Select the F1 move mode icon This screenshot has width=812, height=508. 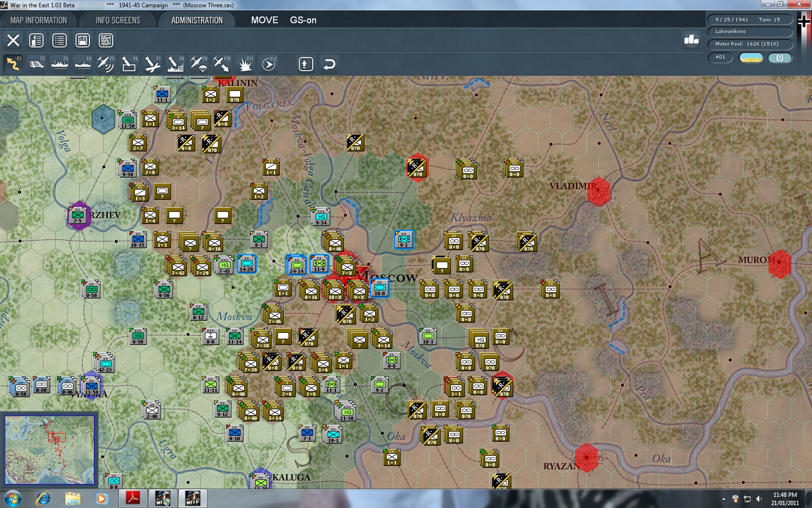[13, 64]
